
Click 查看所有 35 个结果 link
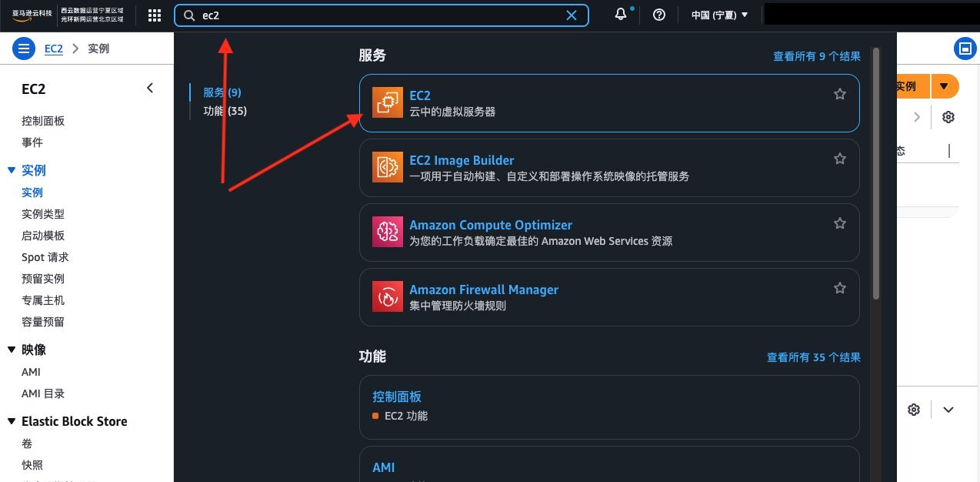(814, 357)
